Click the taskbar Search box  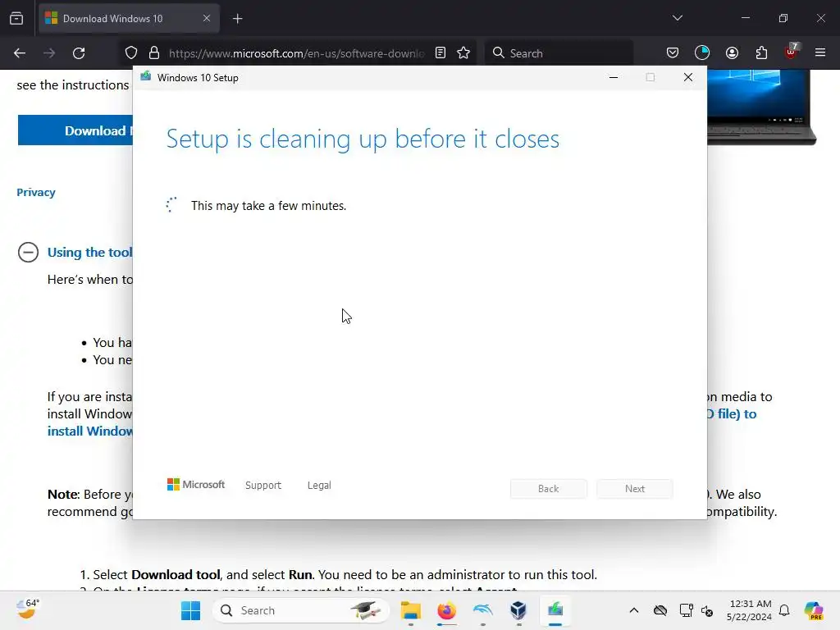coord(301,610)
